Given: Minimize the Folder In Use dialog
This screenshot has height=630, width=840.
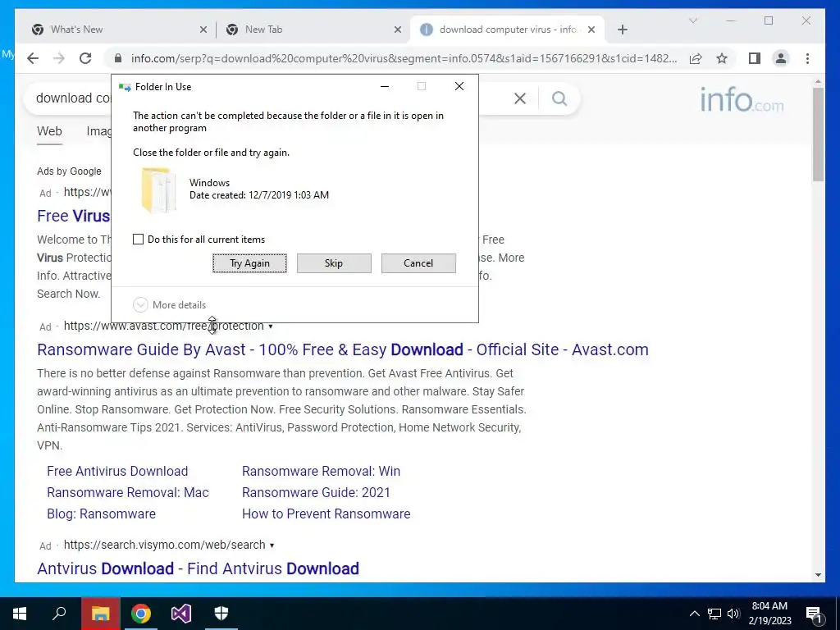Looking at the screenshot, I should tap(385, 86).
